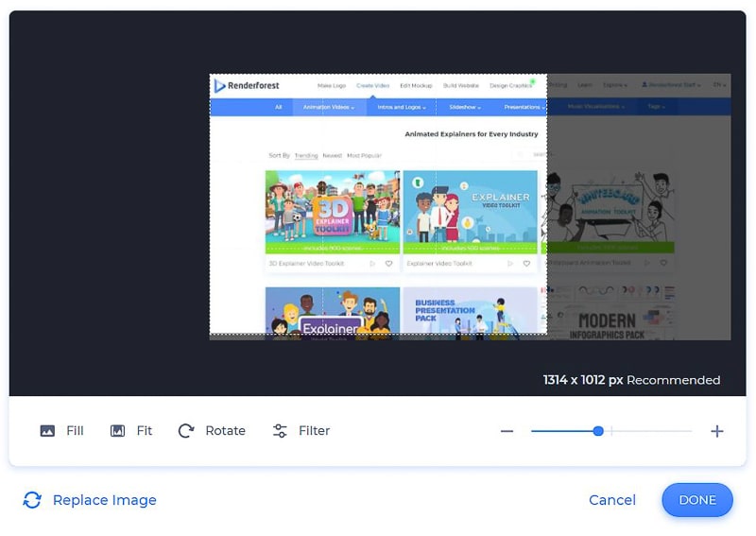This screenshot has width=756, height=536.
Task: Click the heart icon on 3D Explainer Video Toolkit
Action: tap(388, 264)
